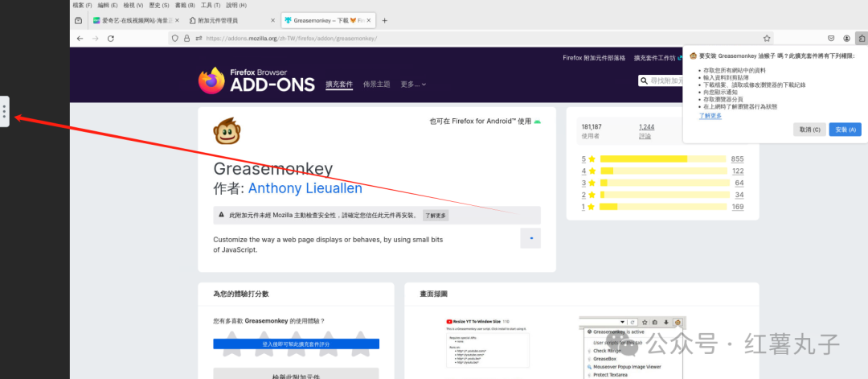Click 了解更多 link in install popup

click(710, 116)
